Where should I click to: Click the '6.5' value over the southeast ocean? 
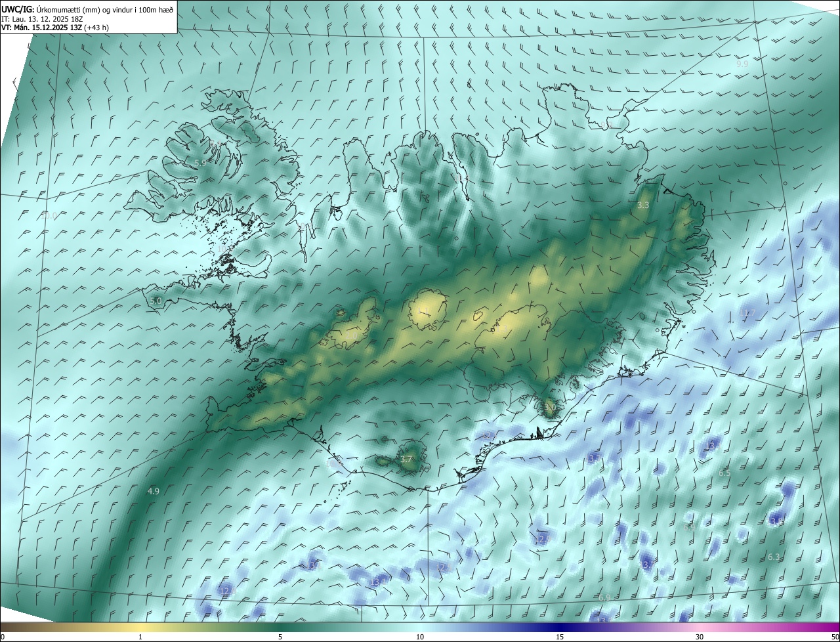click(x=724, y=473)
